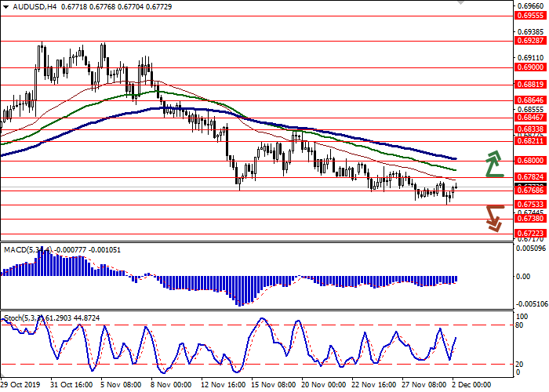Select the 0.67533 support level label
Image resolution: width=549 pixels, height=392 pixels.
pyautogui.click(x=529, y=205)
